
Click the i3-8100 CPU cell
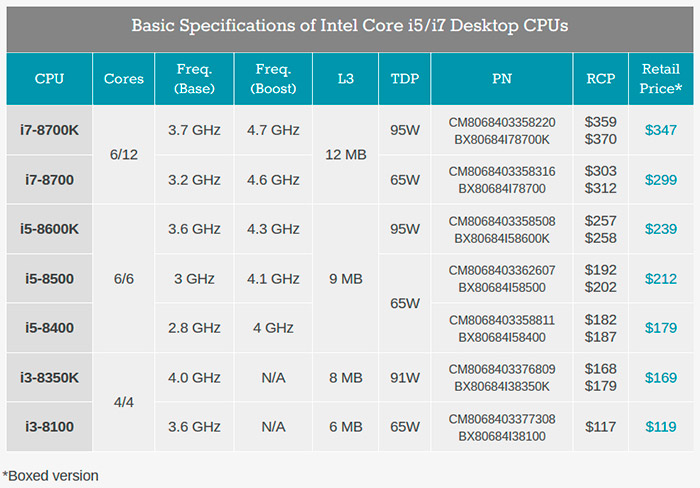tap(49, 426)
